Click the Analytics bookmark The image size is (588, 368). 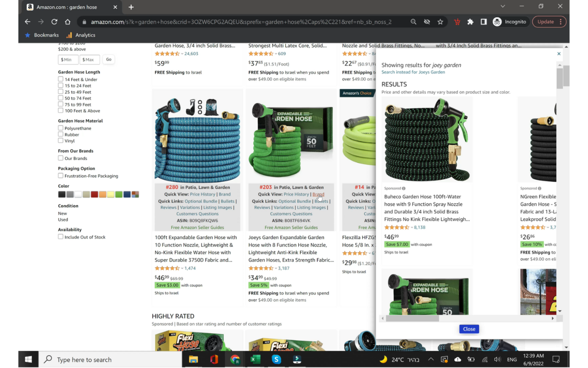pos(80,35)
